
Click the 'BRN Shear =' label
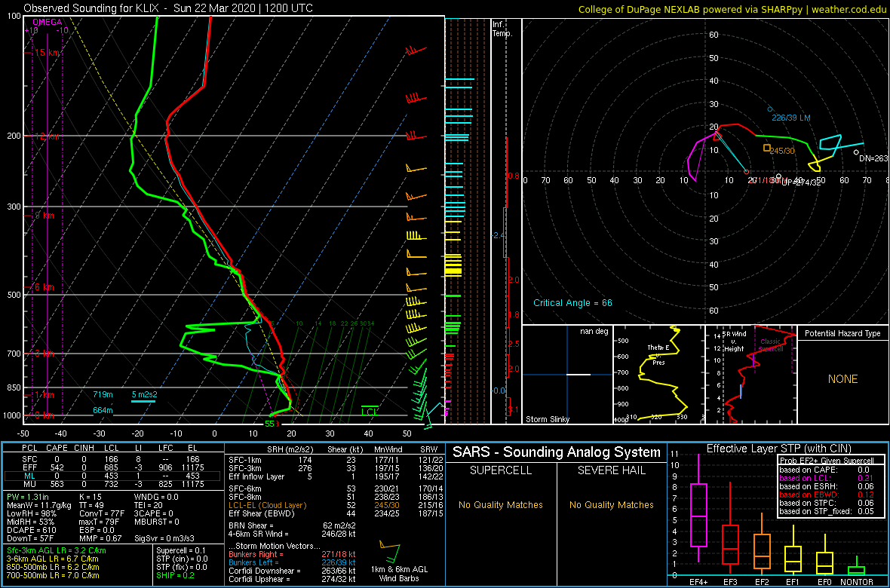click(251, 525)
